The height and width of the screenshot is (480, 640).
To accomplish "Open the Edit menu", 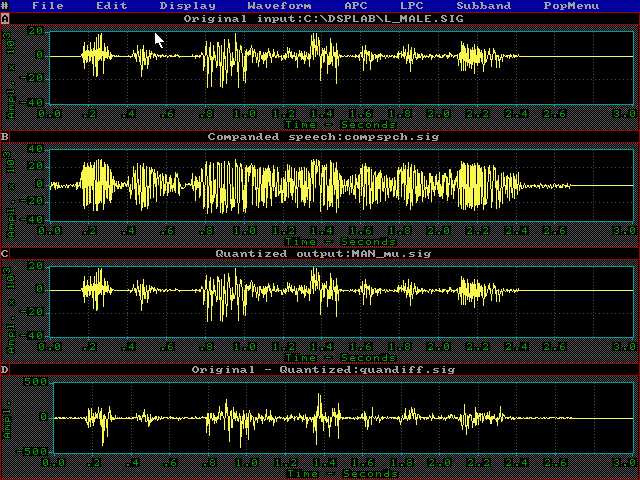I will click(112, 6).
